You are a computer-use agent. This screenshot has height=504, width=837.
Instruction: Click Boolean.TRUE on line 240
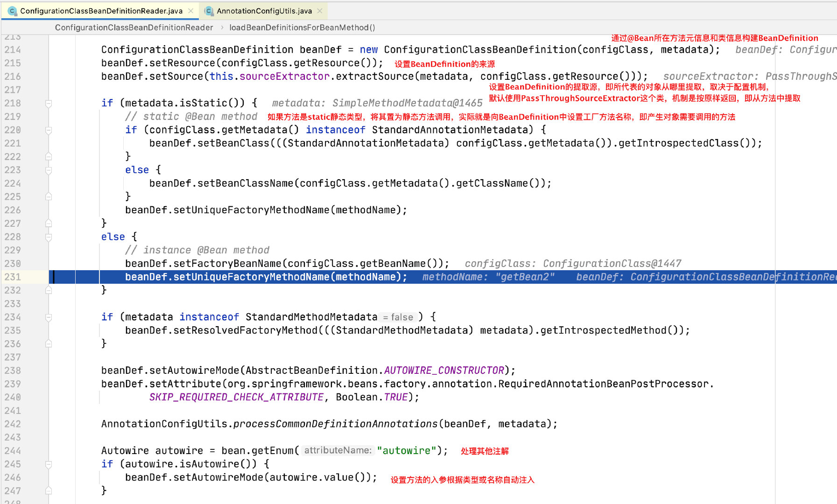pyautogui.click(x=372, y=397)
